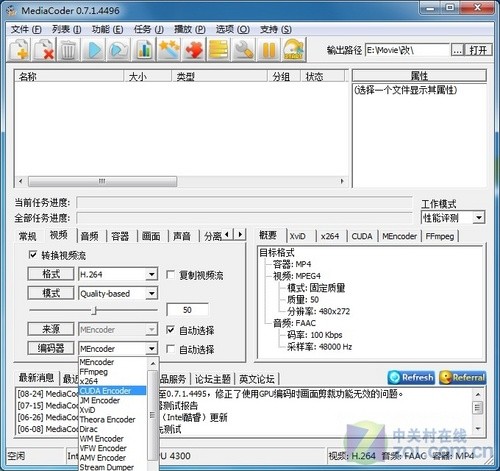Viewport: 500px width, 471px height.
Task: Select CUDA Encoder in the list
Action: 113,391
